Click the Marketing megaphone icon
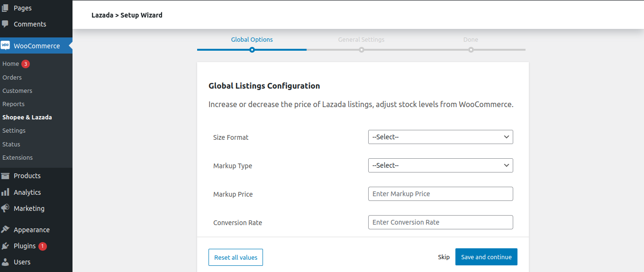The width and height of the screenshot is (644, 272). [5, 209]
